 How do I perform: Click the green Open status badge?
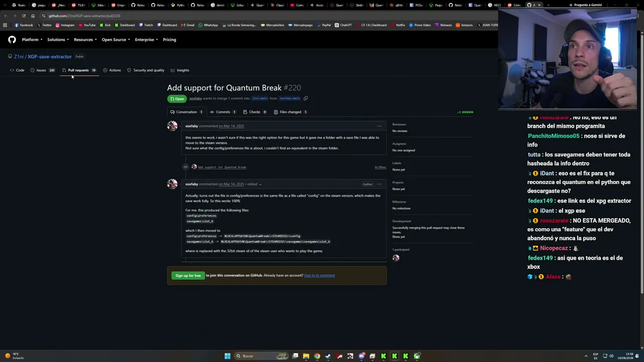(x=177, y=99)
